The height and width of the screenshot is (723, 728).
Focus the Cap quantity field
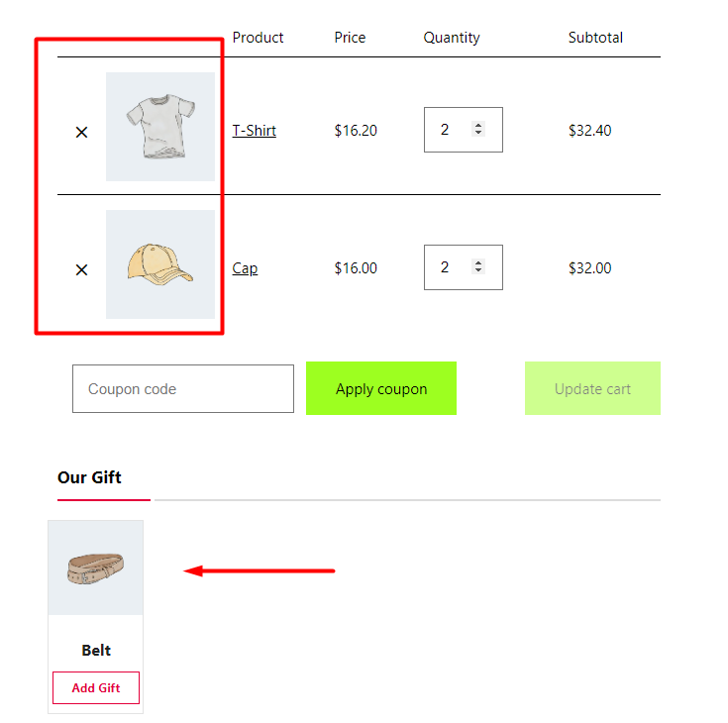coord(463,267)
